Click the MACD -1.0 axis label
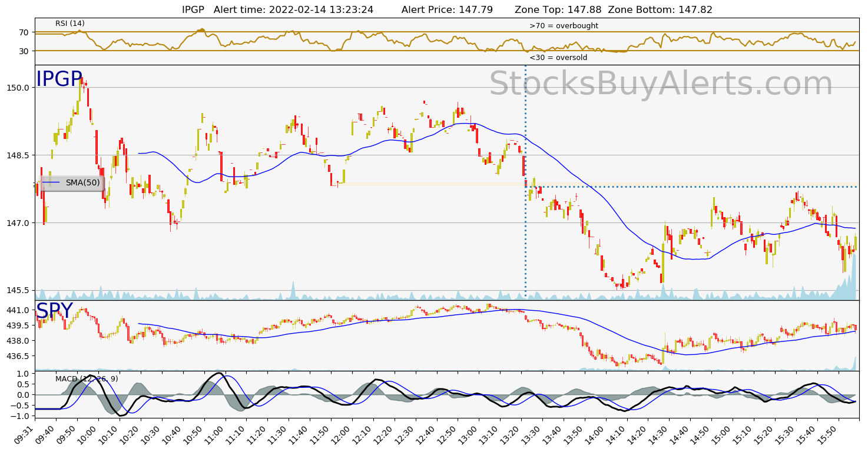 (x=21, y=416)
